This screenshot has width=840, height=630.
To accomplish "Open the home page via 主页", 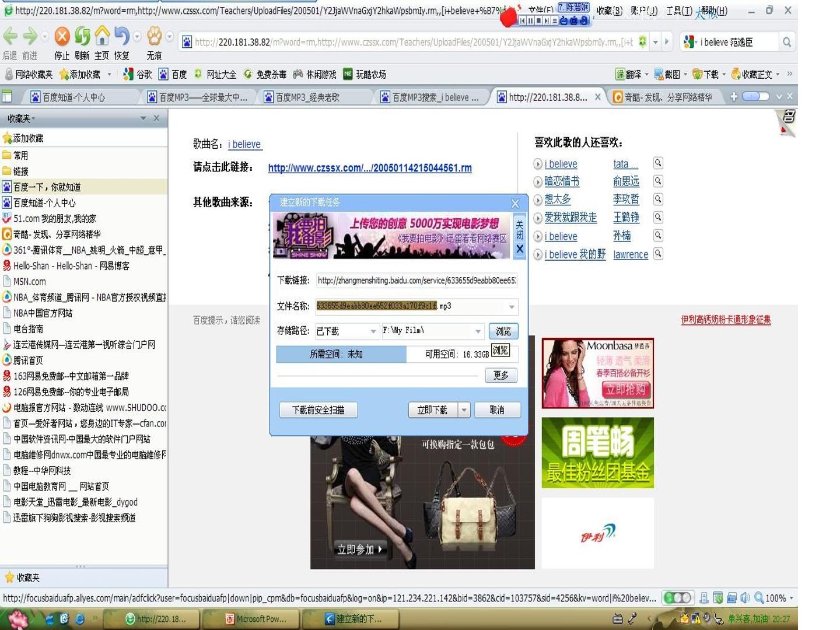I will click(102, 37).
